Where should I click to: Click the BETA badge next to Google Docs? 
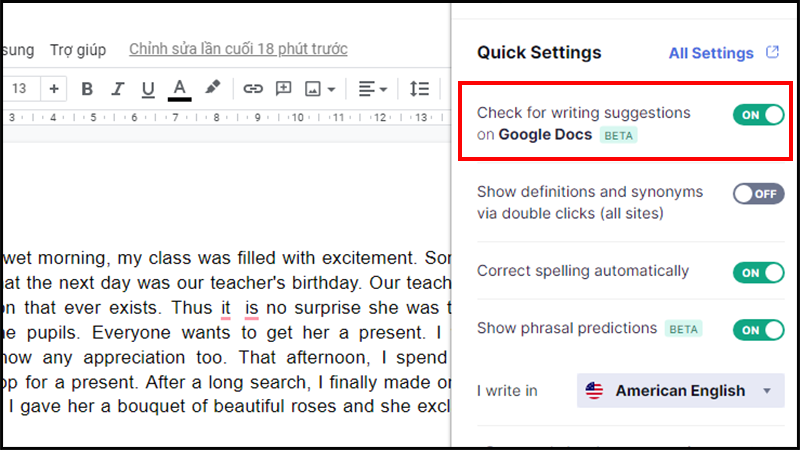click(x=618, y=136)
